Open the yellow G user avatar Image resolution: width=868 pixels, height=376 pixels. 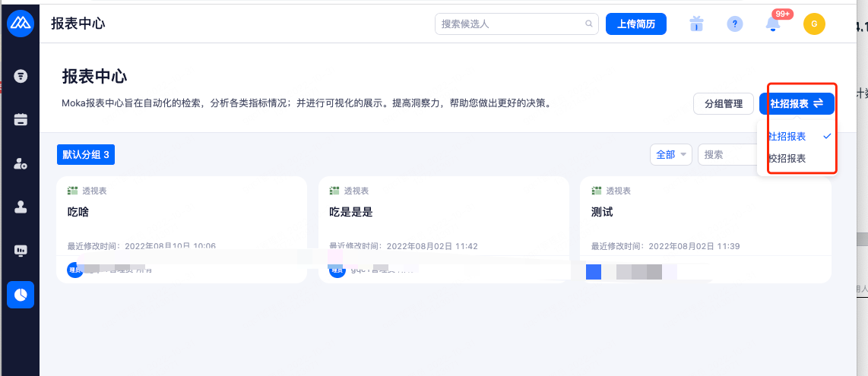coord(814,24)
